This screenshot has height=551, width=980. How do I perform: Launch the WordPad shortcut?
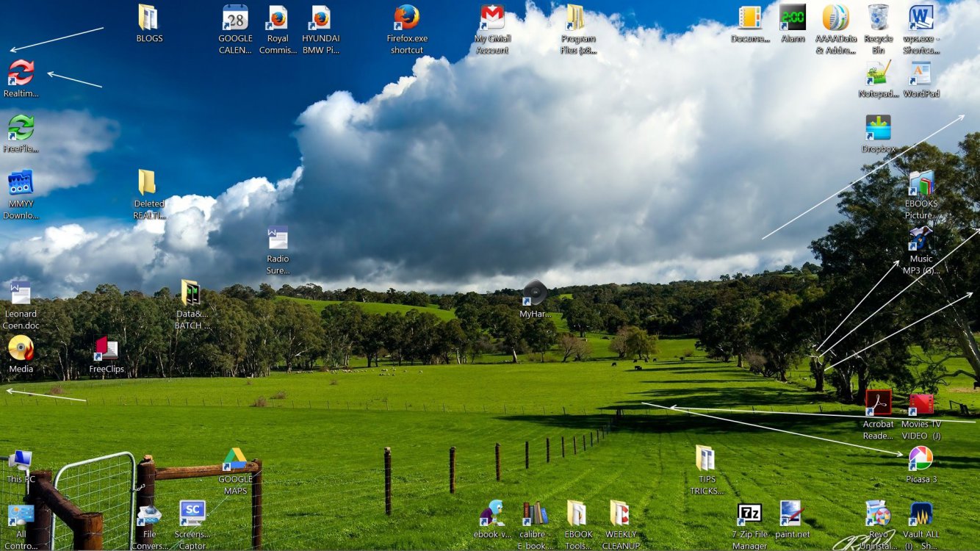[x=920, y=73]
